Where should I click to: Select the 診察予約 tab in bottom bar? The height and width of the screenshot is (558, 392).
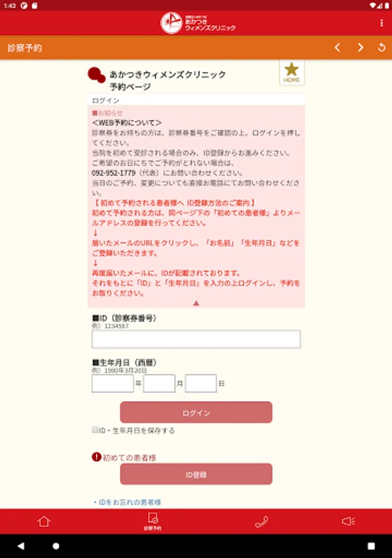coord(153,521)
